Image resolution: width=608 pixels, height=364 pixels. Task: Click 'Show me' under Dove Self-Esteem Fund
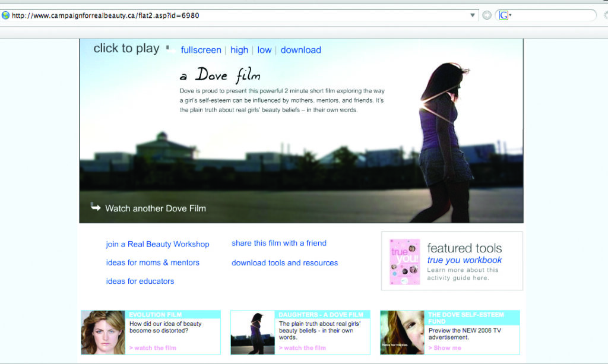(x=444, y=348)
